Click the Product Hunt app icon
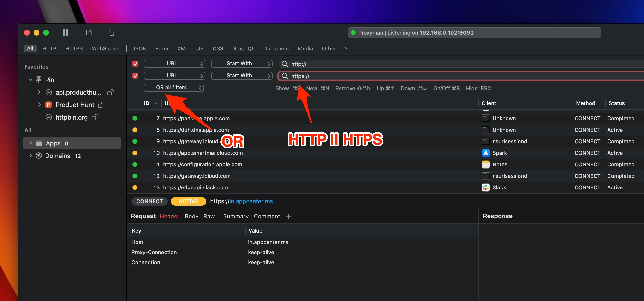The image size is (644, 301). pyautogui.click(x=48, y=104)
